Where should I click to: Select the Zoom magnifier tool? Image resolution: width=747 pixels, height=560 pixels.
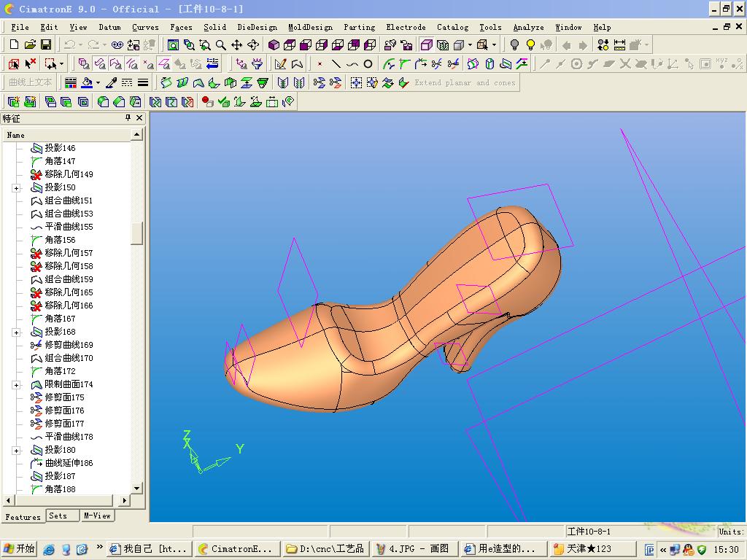(221, 45)
